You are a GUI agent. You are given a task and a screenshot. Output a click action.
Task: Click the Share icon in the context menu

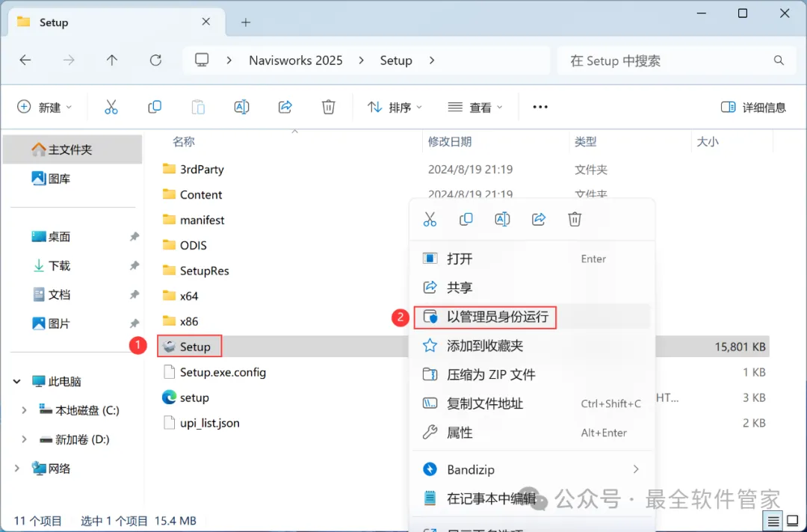point(538,219)
